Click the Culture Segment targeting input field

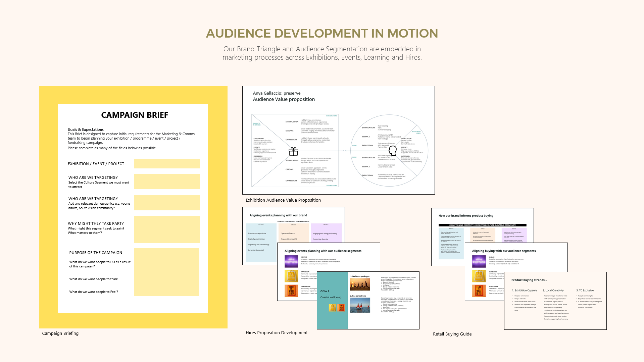167,182
